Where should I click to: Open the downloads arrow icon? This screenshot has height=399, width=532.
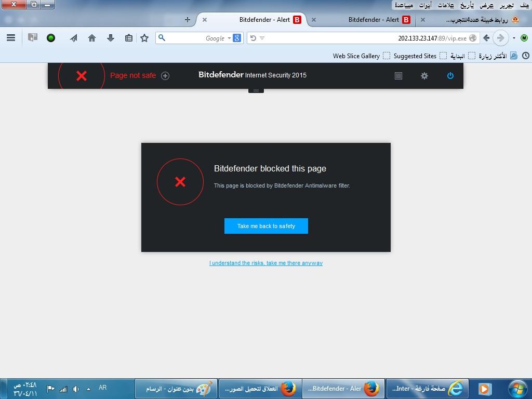(x=110, y=38)
